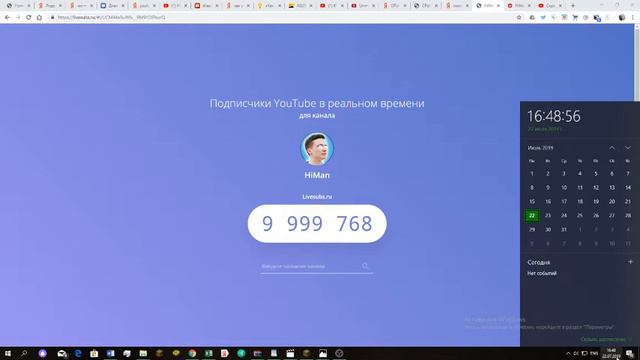
Task: Open the clapperboard video app in the taskbar
Action: pos(290,353)
